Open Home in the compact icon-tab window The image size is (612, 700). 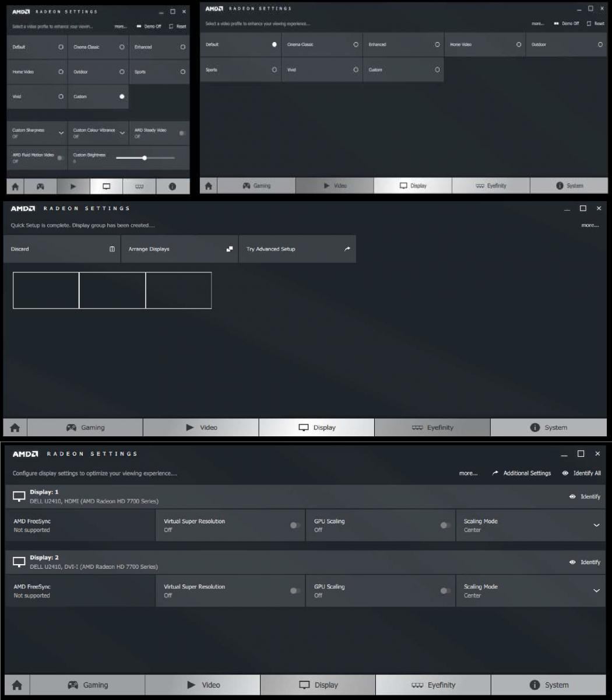click(16, 187)
